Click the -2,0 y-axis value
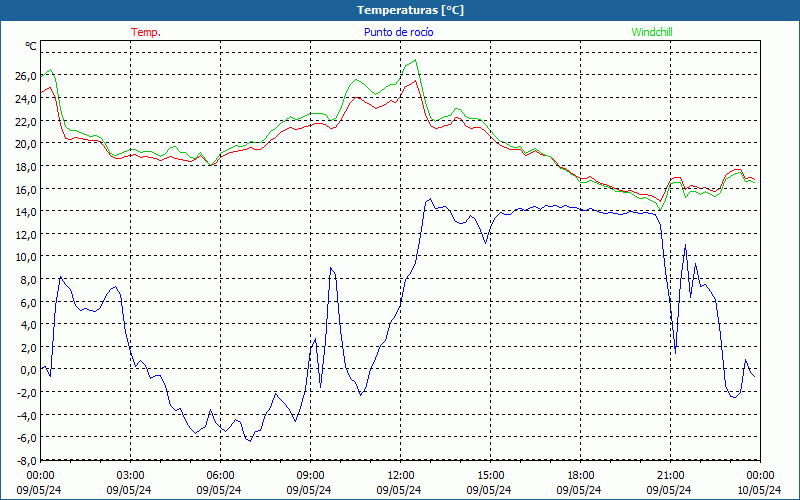800x500 pixels. (x=27, y=393)
